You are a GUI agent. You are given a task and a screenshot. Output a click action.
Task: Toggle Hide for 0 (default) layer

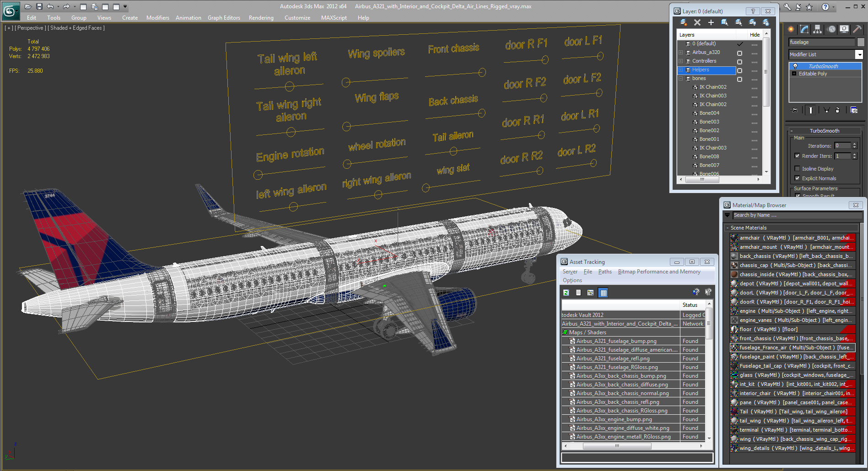tap(755, 44)
